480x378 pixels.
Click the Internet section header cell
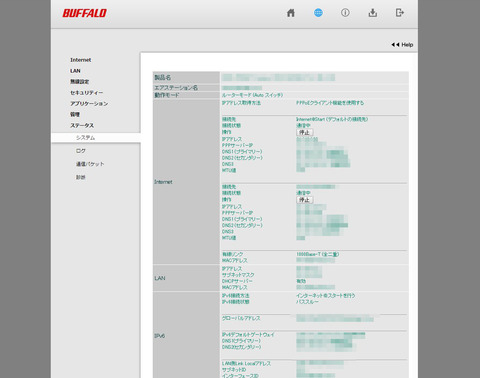point(186,182)
